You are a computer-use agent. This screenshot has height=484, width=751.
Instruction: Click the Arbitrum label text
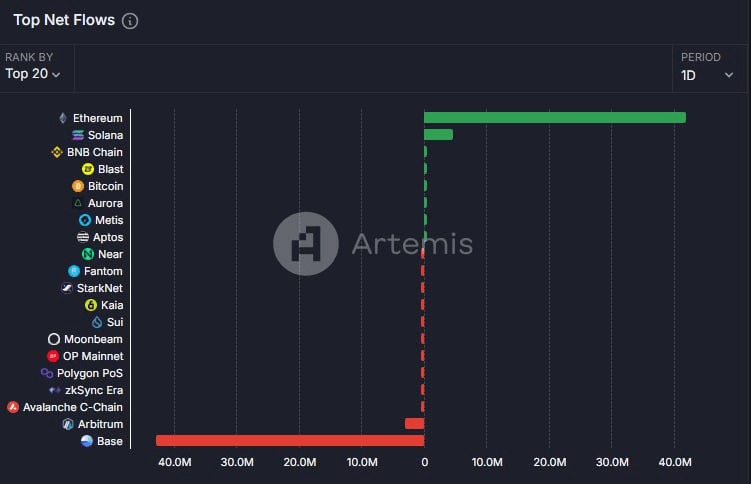[x=101, y=424]
